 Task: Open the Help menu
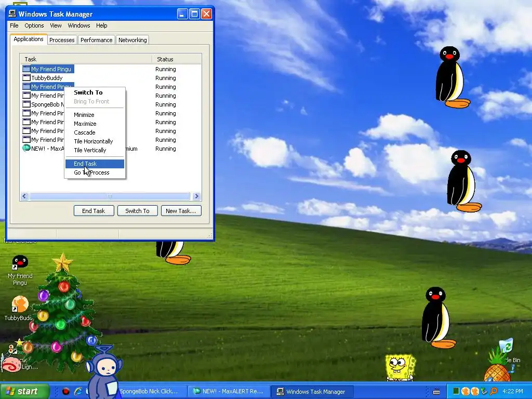pos(101,25)
